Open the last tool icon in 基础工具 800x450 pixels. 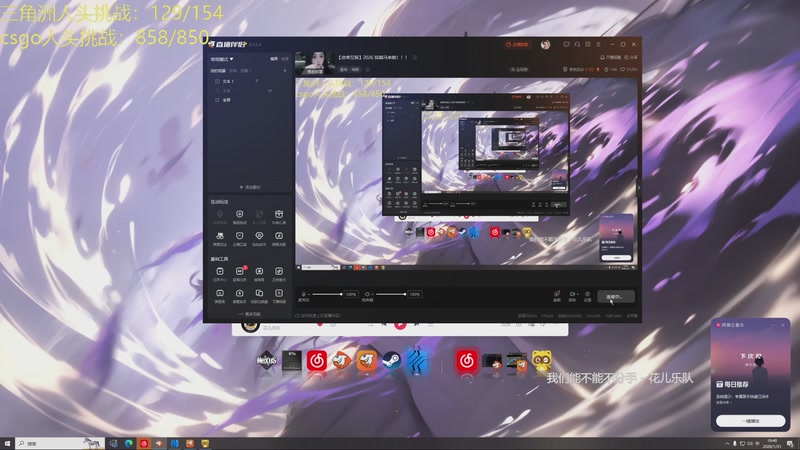pyautogui.click(x=279, y=295)
